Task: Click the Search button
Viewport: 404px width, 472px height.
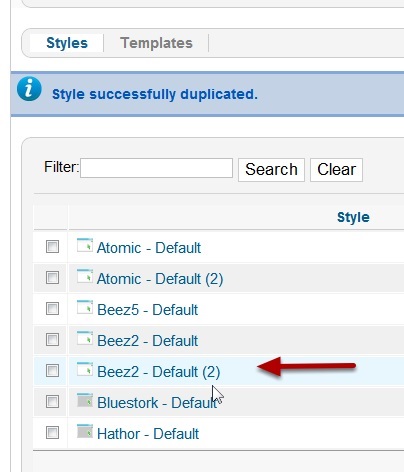Action: click(x=271, y=170)
